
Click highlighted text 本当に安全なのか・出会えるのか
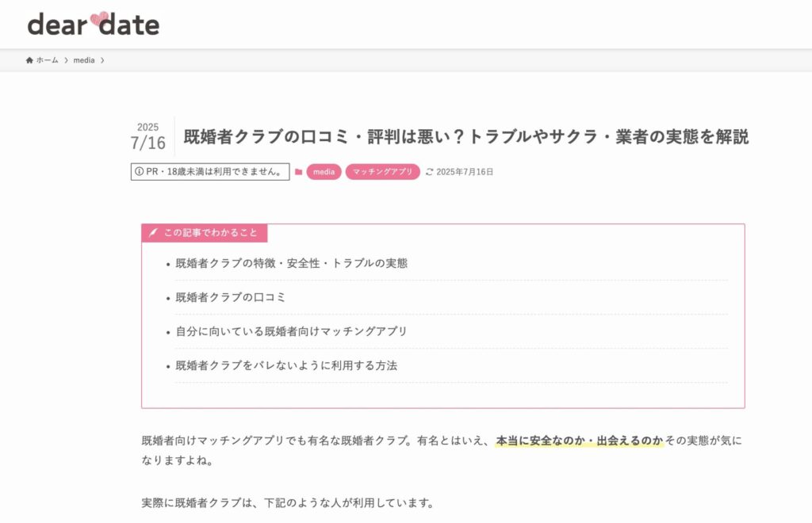pyautogui.click(x=579, y=441)
